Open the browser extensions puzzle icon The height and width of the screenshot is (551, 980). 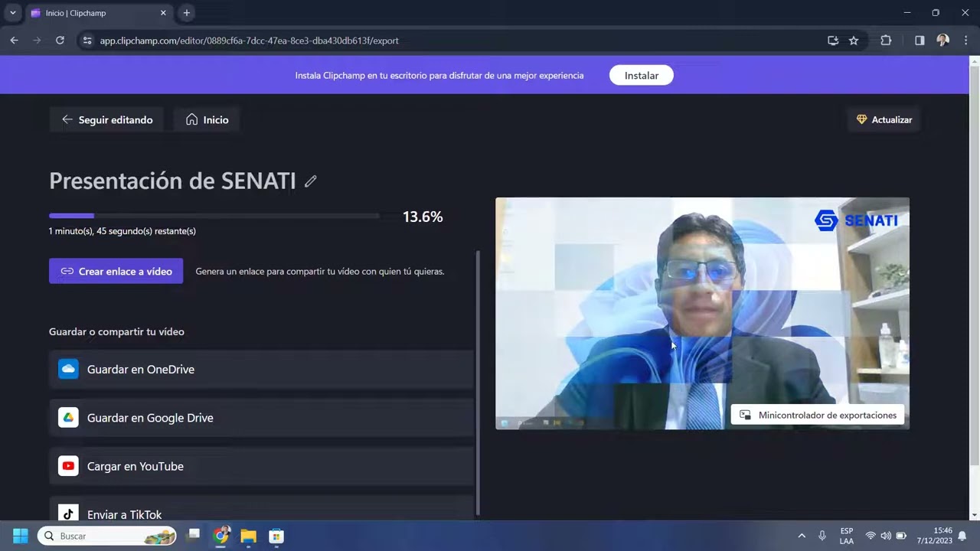pos(886,41)
